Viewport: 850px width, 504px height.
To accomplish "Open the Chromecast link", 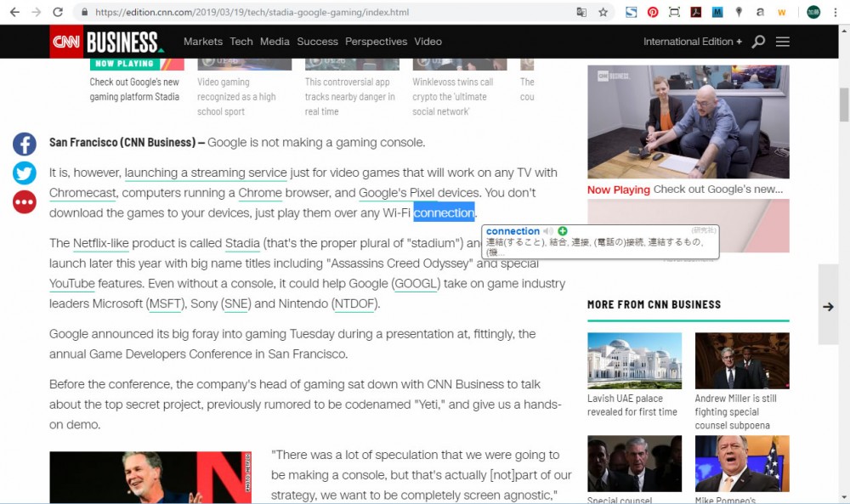I will click(83, 193).
